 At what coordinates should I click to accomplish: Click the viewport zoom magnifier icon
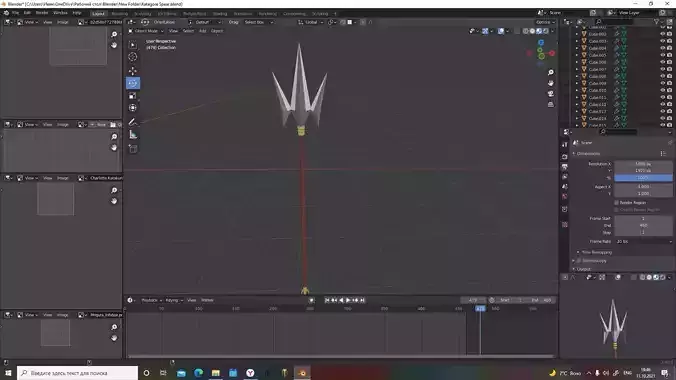click(551, 72)
